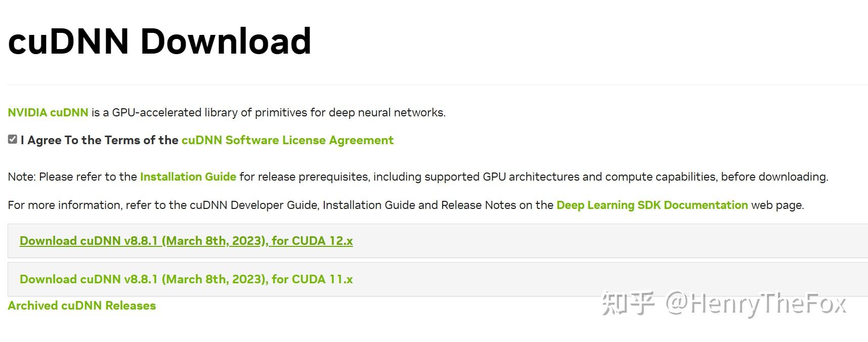Viewport: 868px width, 342px height.
Task: Open the Deep Learning SDK Documentation link
Action: pos(652,205)
